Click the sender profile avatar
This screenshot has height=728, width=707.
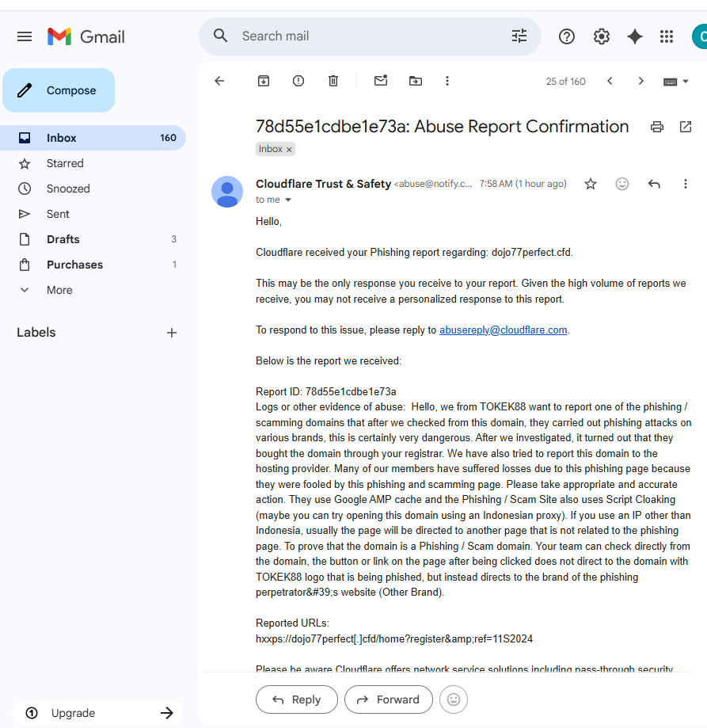pyautogui.click(x=227, y=192)
